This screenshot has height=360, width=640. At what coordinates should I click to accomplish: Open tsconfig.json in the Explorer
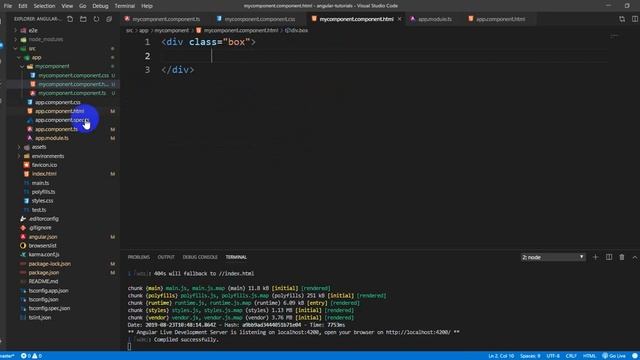[43, 300]
